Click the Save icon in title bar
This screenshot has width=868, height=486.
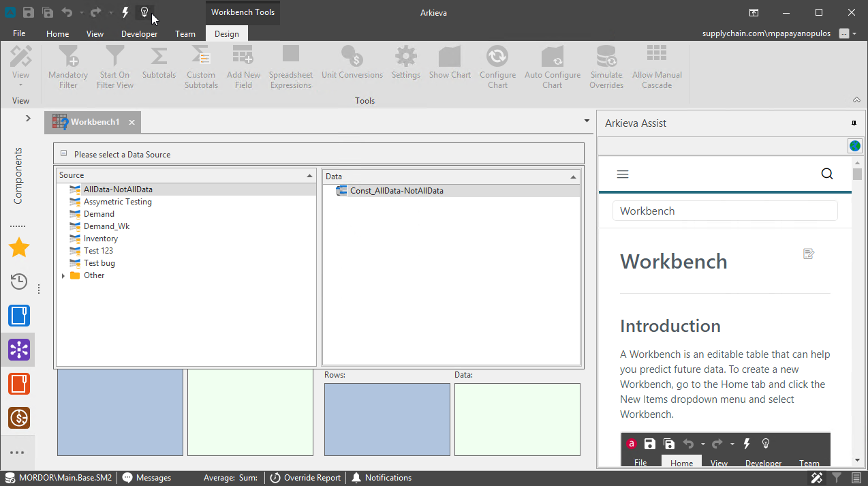tap(29, 12)
